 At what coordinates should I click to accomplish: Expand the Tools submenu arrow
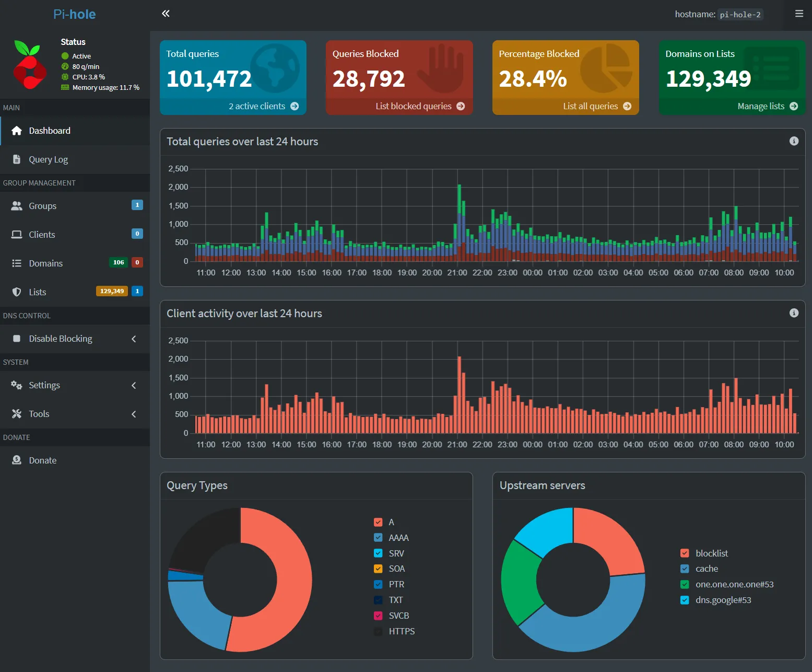[x=134, y=414]
